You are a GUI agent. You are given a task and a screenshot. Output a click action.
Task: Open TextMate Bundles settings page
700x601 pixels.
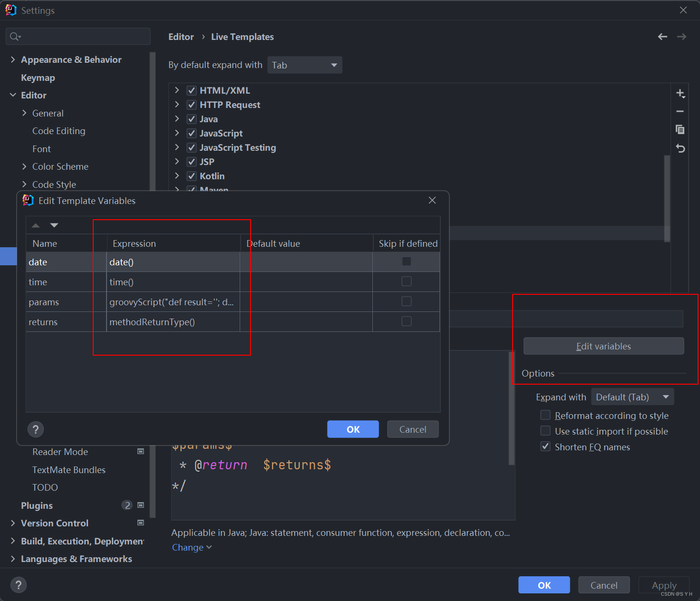[x=69, y=470]
